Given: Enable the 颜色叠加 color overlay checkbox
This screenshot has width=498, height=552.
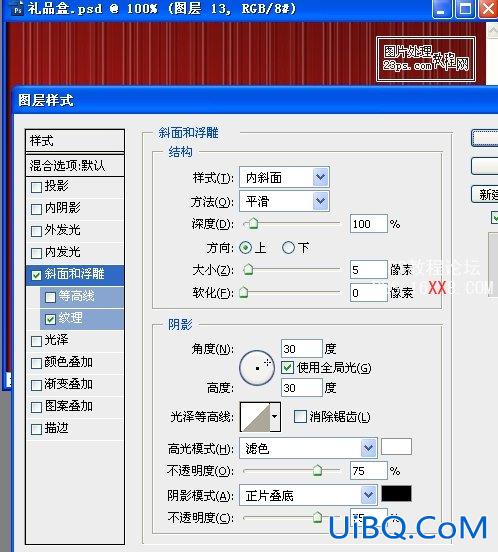Looking at the screenshot, I should coord(36,363).
